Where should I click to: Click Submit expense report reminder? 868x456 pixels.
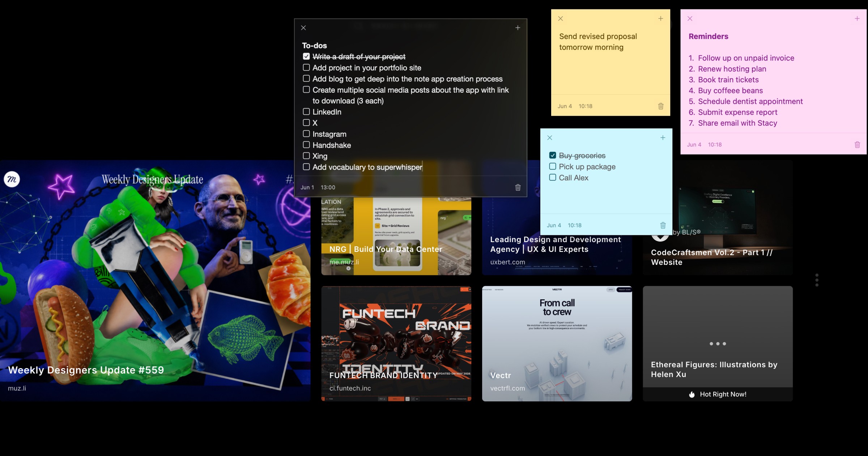pyautogui.click(x=737, y=112)
